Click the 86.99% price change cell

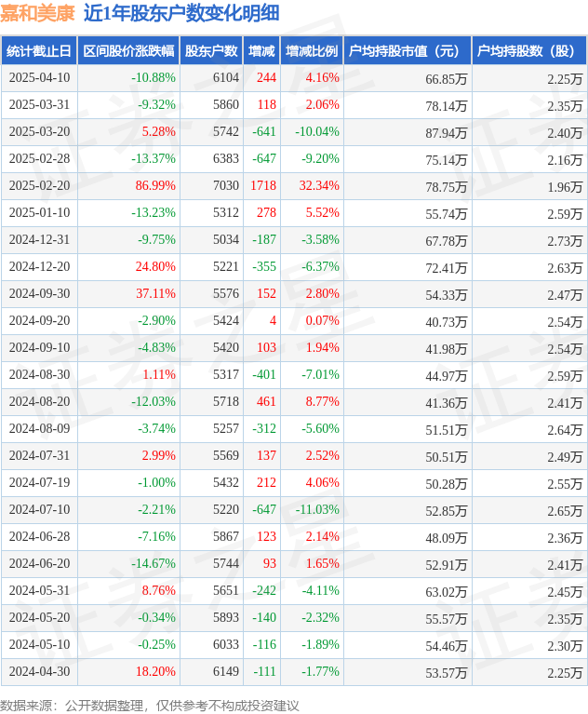tap(155, 186)
